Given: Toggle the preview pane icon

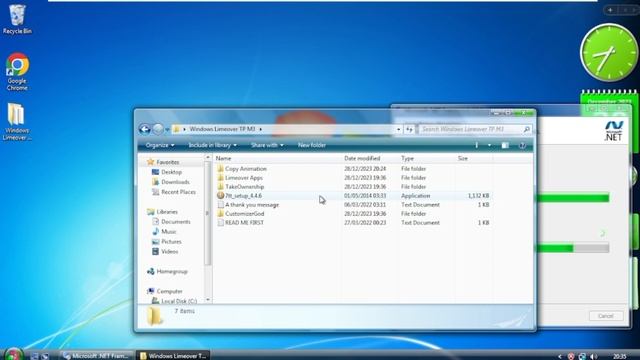Looking at the screenshot, I should click(505, 145).
